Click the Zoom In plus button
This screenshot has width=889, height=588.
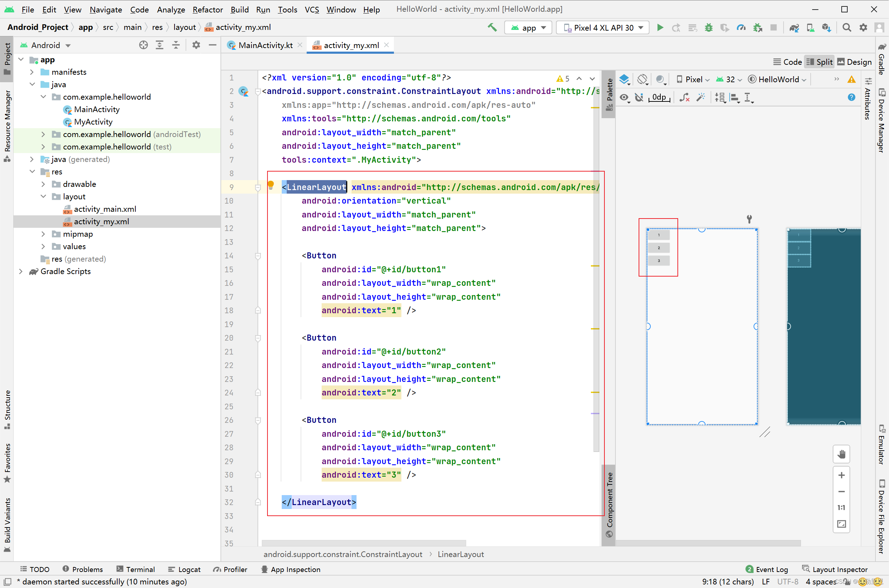pos(841,475)
